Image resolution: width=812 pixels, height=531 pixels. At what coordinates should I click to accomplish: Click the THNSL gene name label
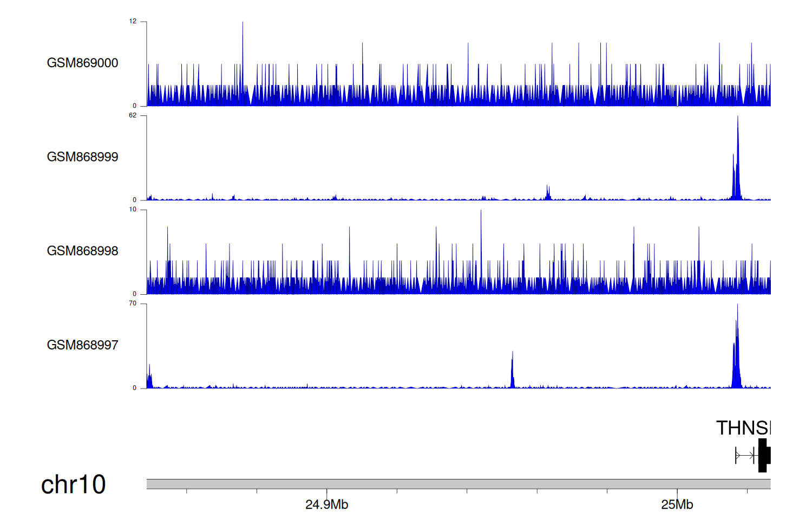tap(743, 428)
